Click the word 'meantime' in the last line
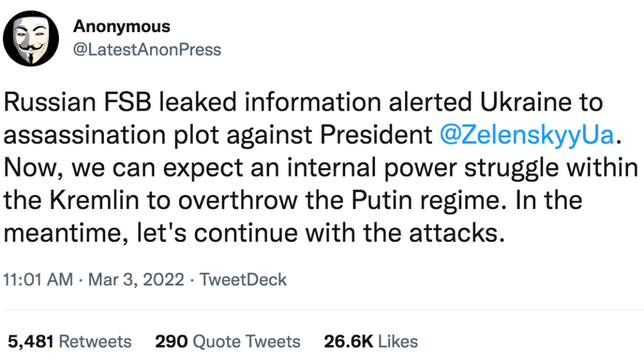This screenshot has height=362, width=644. 63,233
